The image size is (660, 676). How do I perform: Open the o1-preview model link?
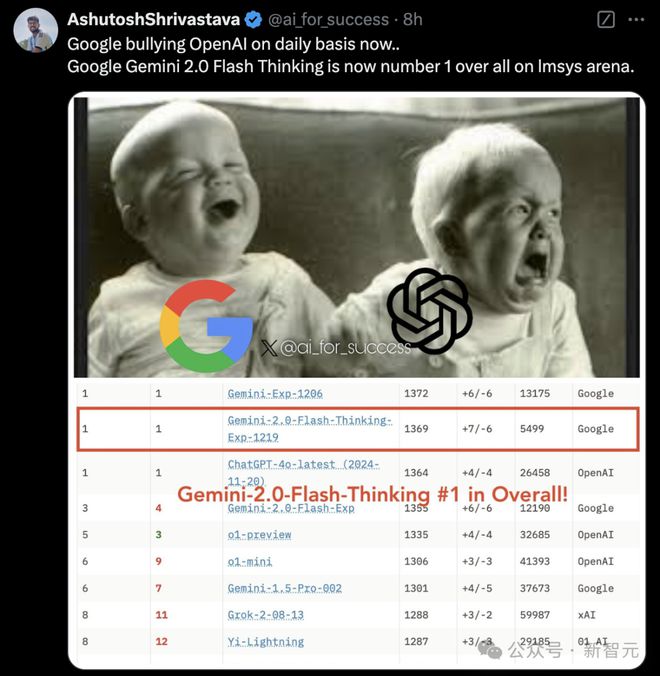coord(260,535)
